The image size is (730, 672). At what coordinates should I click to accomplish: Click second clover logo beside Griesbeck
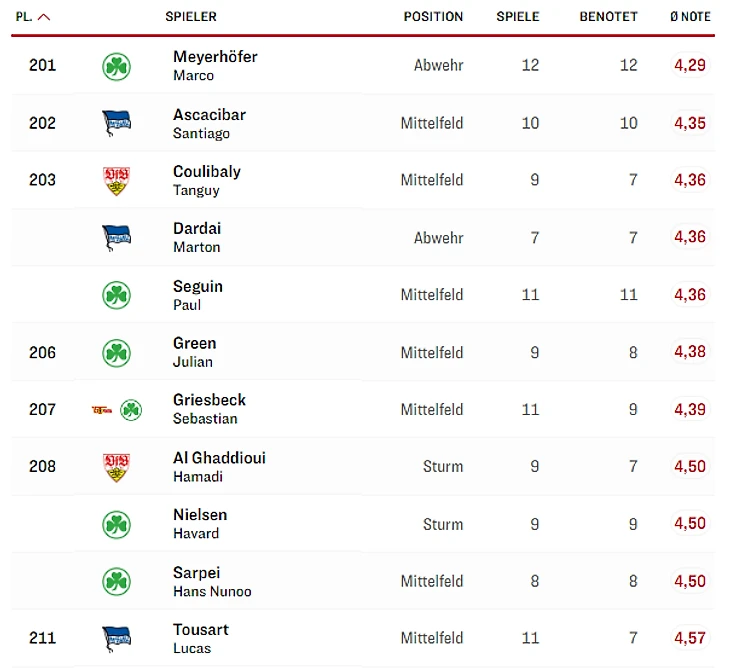tap(131, 410)
